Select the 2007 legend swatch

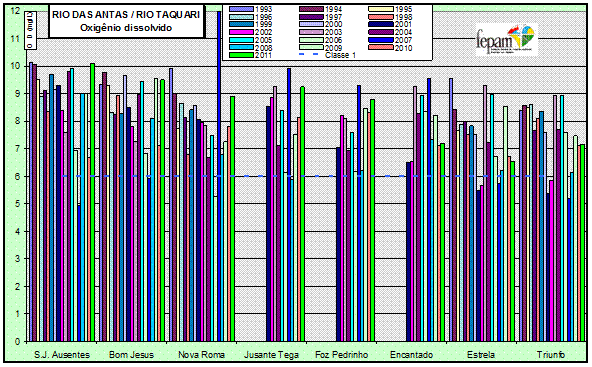pos(381,40)
